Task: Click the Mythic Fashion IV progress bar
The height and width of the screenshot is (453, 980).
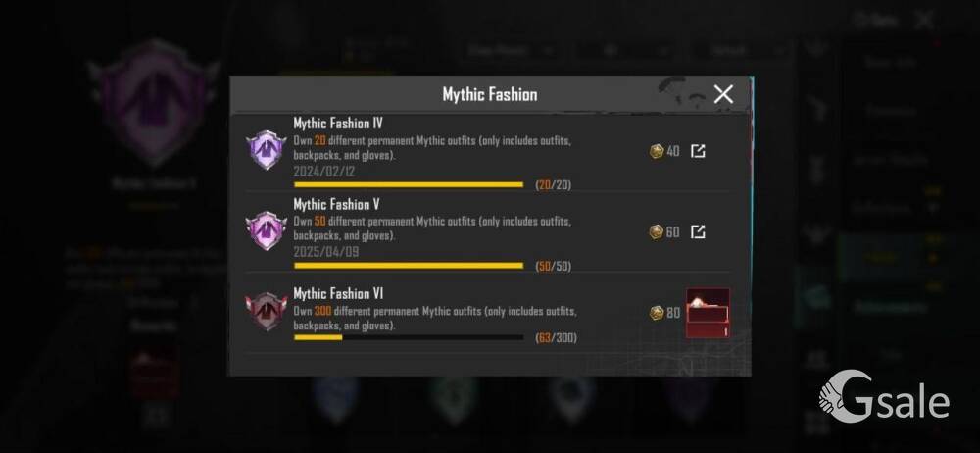Action: click(x=408, y=185)
